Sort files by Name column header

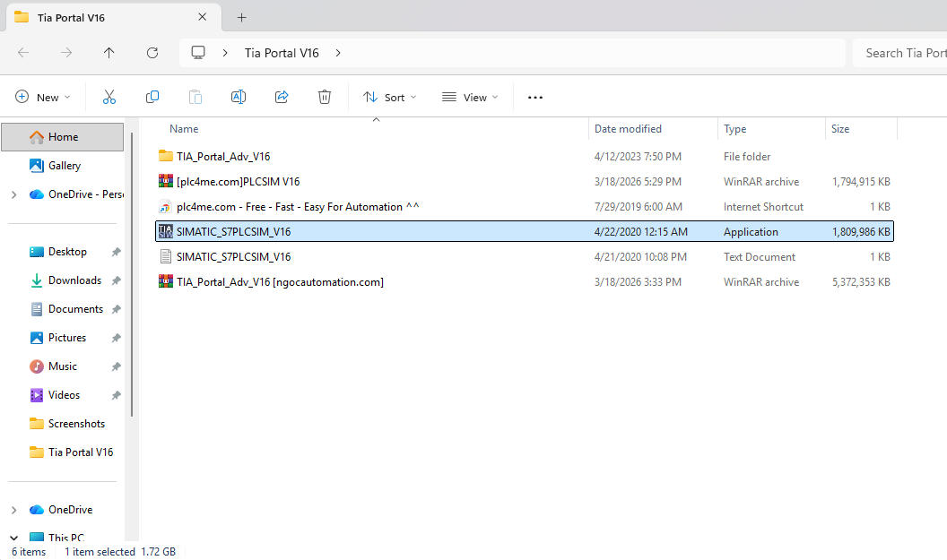click(185, 129)
